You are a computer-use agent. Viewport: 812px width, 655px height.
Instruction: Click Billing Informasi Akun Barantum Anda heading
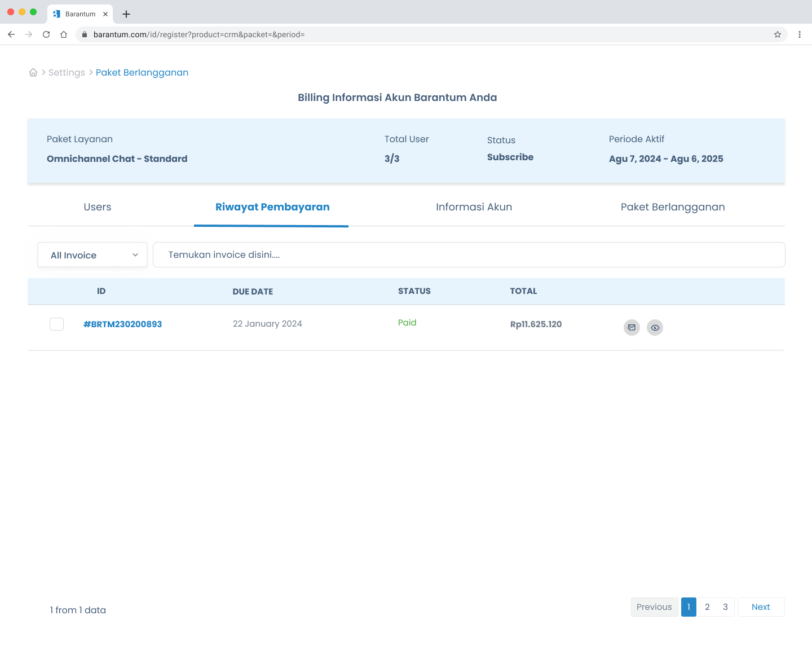[x=398, y=98]
